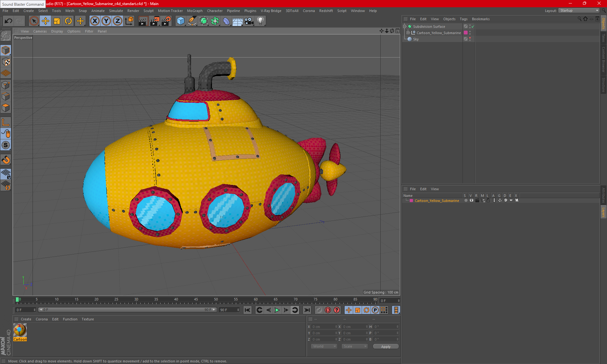
Task: Collapse the Subdivision Surface tree node
Action: tap(404, 27)
